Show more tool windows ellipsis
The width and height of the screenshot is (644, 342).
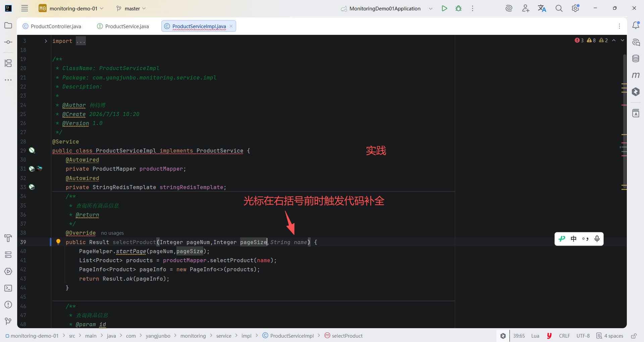click(x=8, y=80)
